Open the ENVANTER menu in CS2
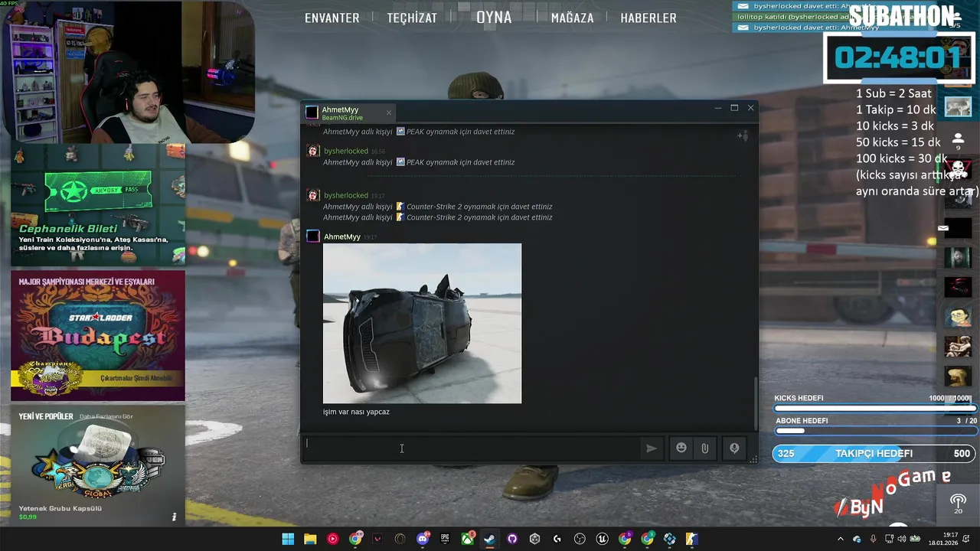 tap(332, 18)
